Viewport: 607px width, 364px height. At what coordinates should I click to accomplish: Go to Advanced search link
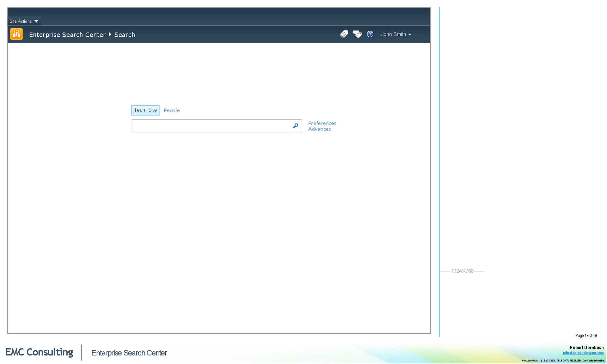pos(320,129)
